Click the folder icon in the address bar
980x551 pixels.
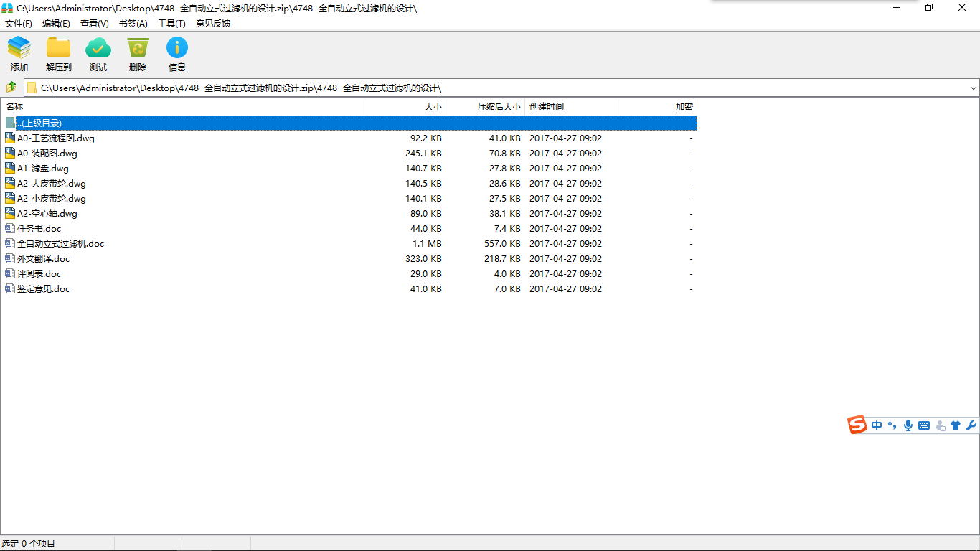click(32, 88)
